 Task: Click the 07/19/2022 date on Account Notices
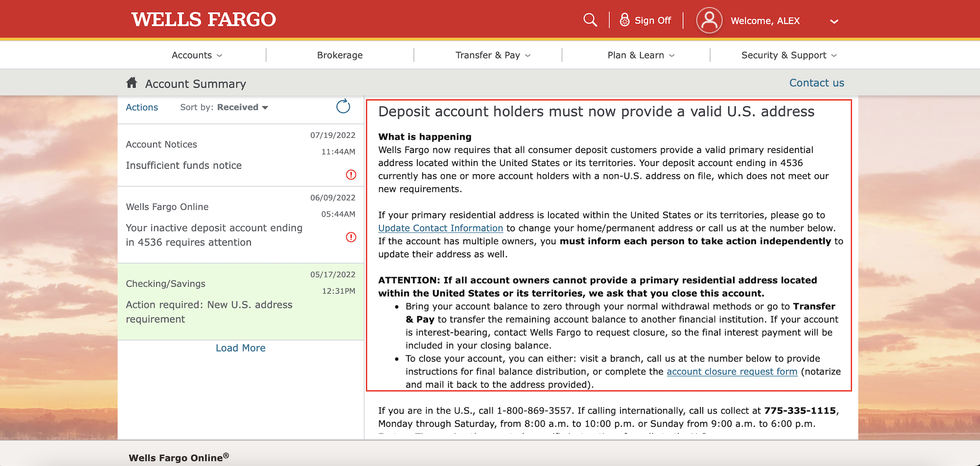pyautogui.click(x=333, y=135)
